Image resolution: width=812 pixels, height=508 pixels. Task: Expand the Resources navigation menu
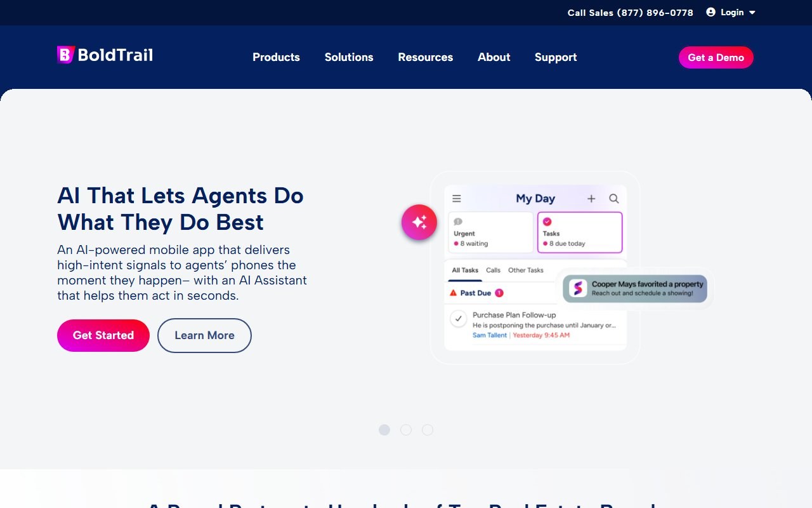(425, 57)
